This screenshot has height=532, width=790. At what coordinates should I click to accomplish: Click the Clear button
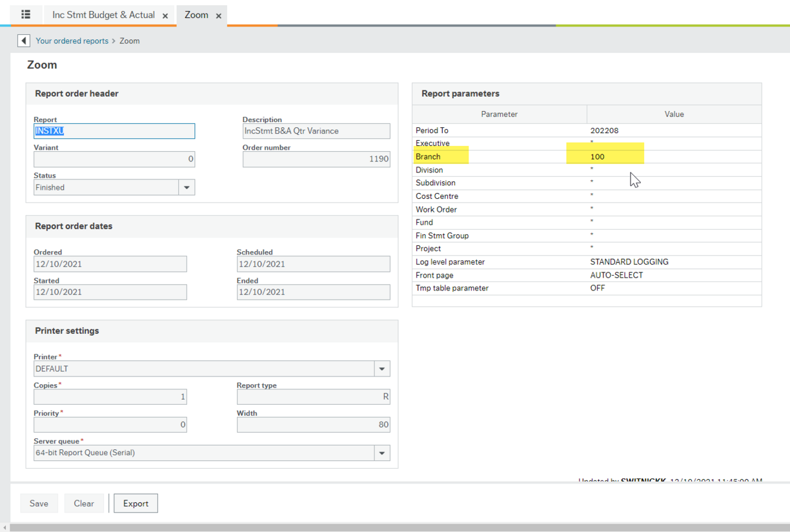tap(84, 503)
